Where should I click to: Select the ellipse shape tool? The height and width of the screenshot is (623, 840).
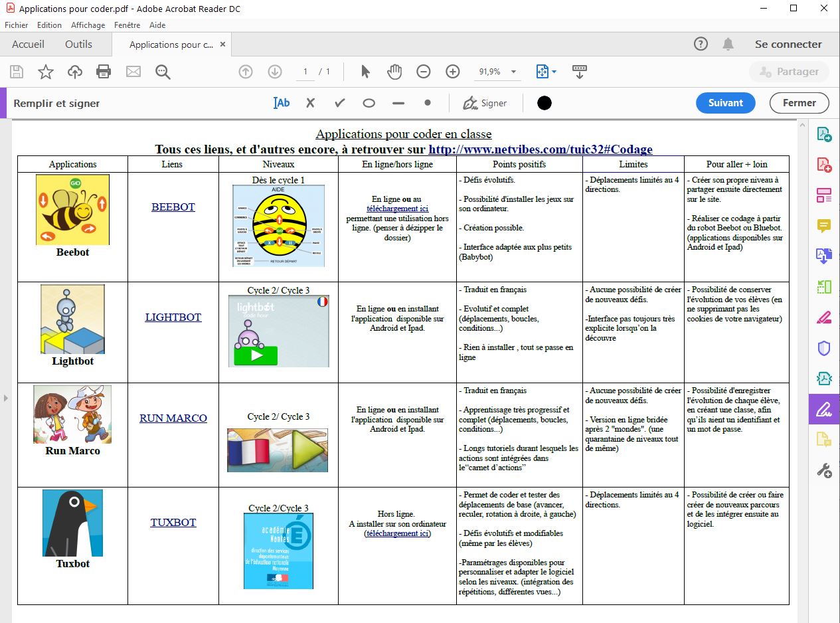[369, 103]
